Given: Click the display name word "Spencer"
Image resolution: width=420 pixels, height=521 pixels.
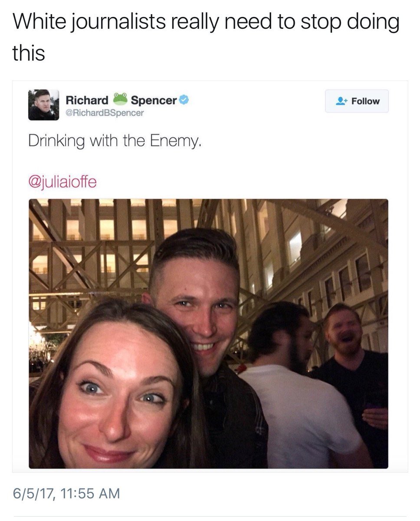Looking at the screenshot, I should tap(154, 100).
